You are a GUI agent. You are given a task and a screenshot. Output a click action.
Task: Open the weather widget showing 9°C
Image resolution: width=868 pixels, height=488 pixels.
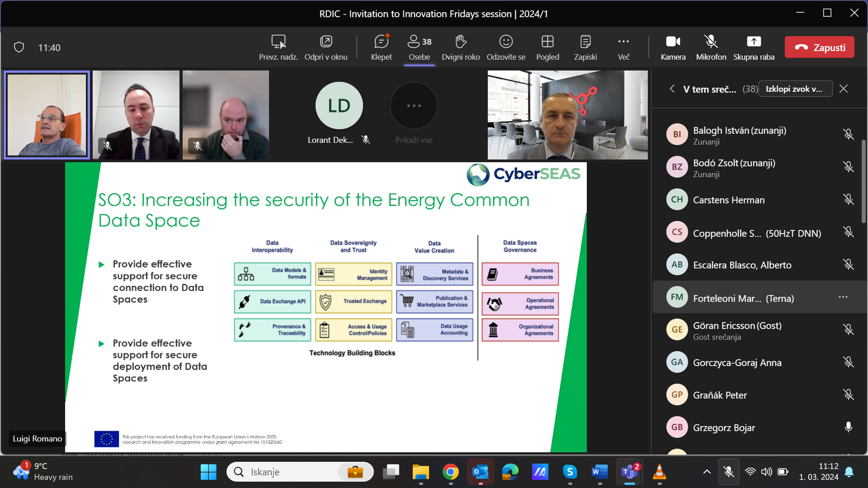43,472
